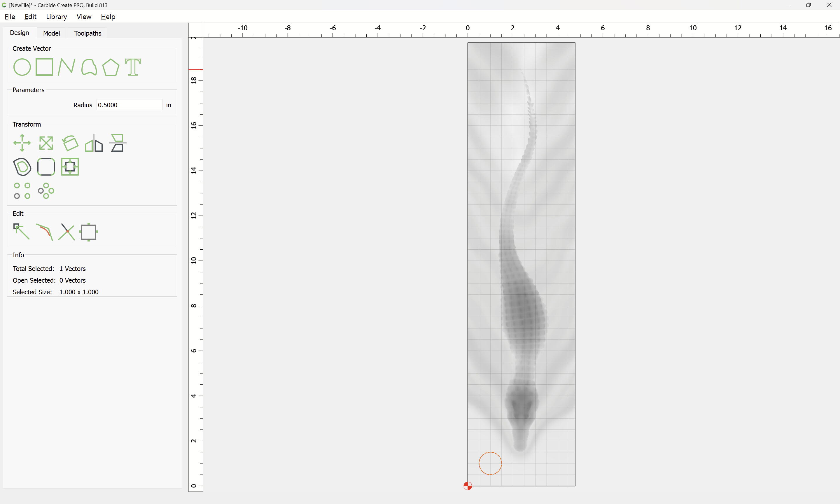Activate the Trim Vectors tool

(66, 232)
